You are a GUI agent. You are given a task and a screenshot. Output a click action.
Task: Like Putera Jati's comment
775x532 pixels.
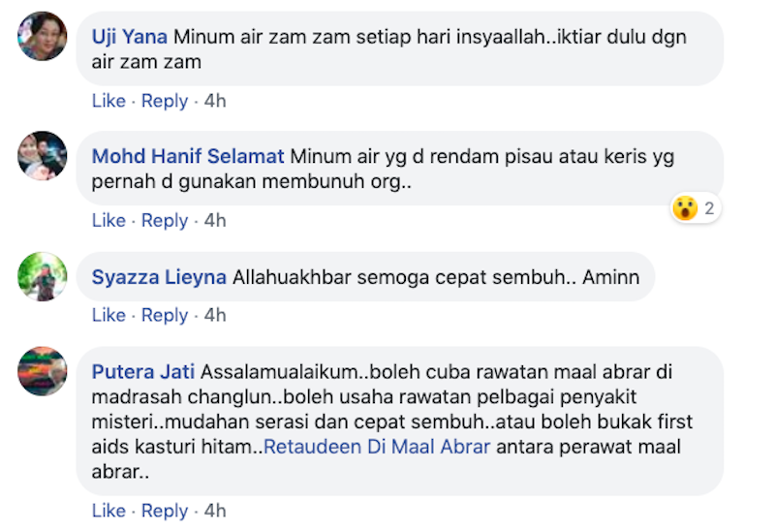108,511
